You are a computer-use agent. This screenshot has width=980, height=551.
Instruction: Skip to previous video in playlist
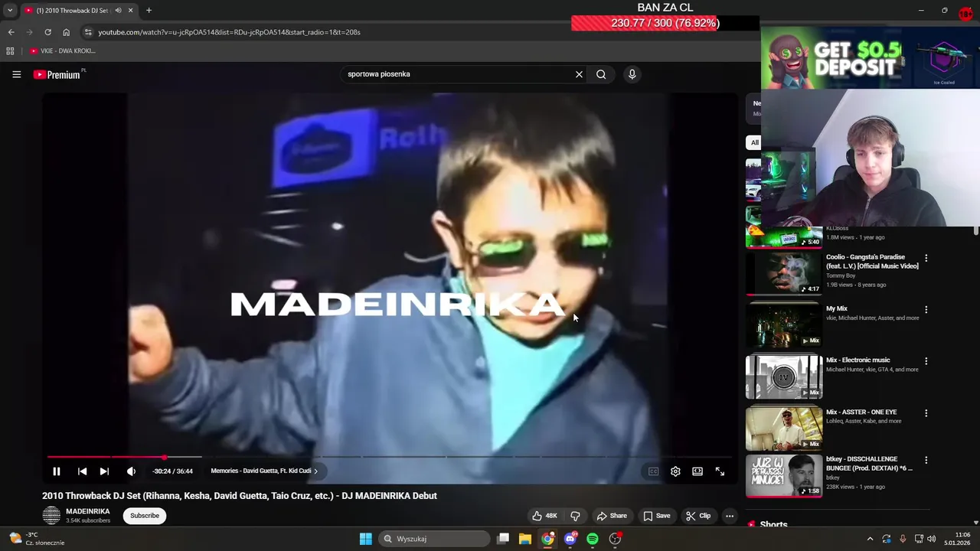coord(82,471)
